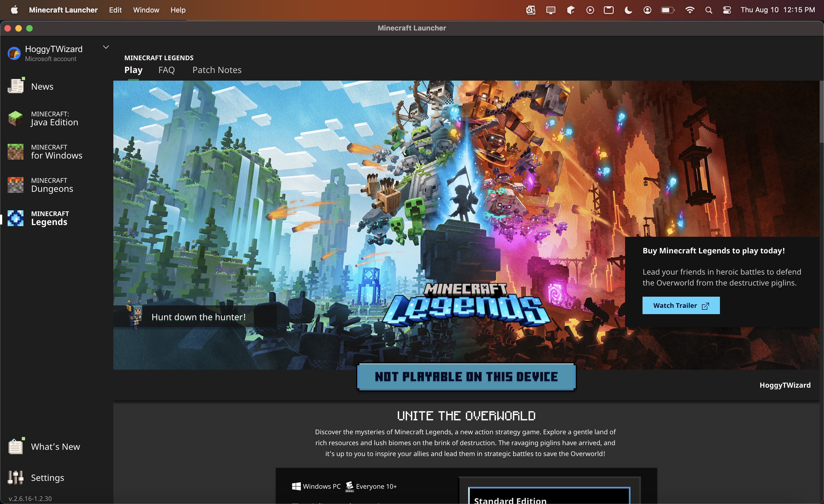
Task: Switch to the Patch Notes tab
Action: point(217,70)
